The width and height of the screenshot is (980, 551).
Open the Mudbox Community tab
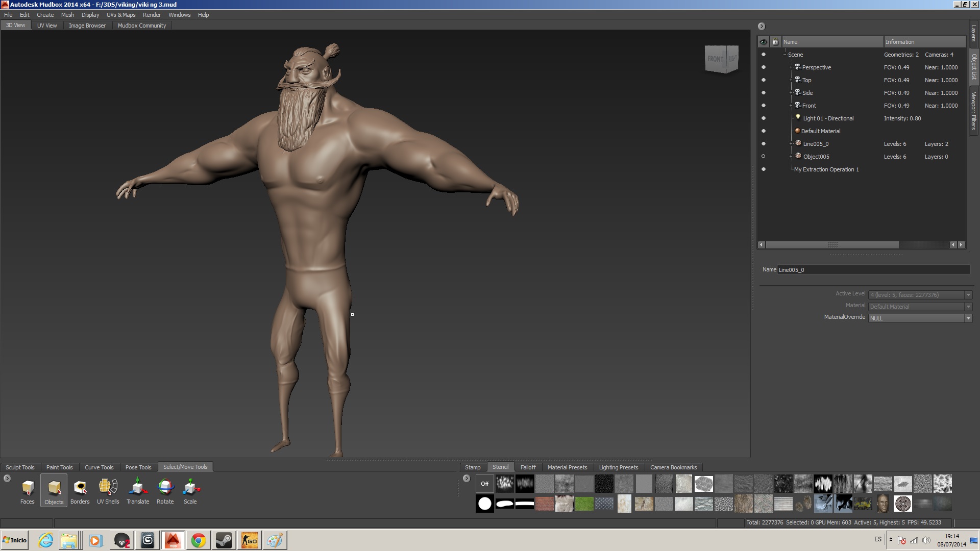(142, 26)
